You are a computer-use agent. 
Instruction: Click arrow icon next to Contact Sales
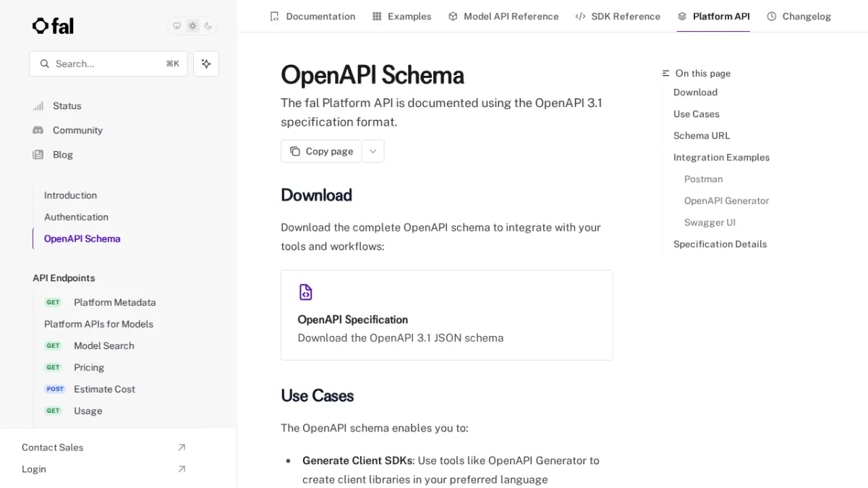click(x=182, y=448)
